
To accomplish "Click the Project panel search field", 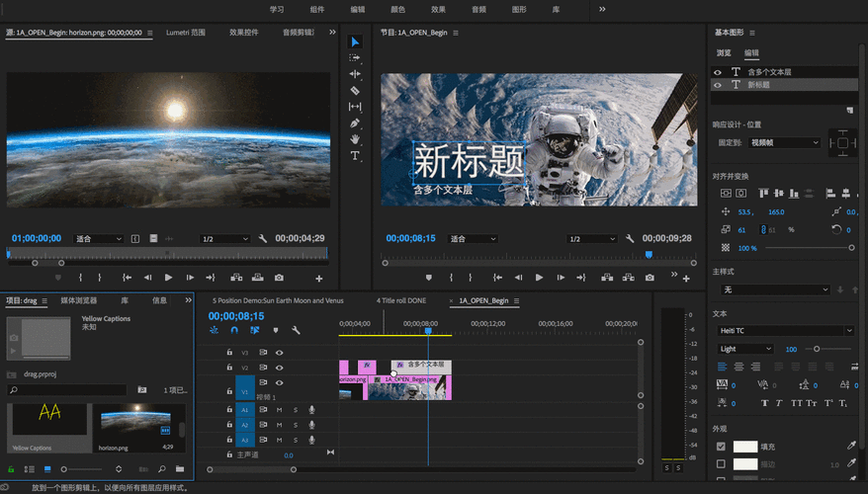I will 67,390.
